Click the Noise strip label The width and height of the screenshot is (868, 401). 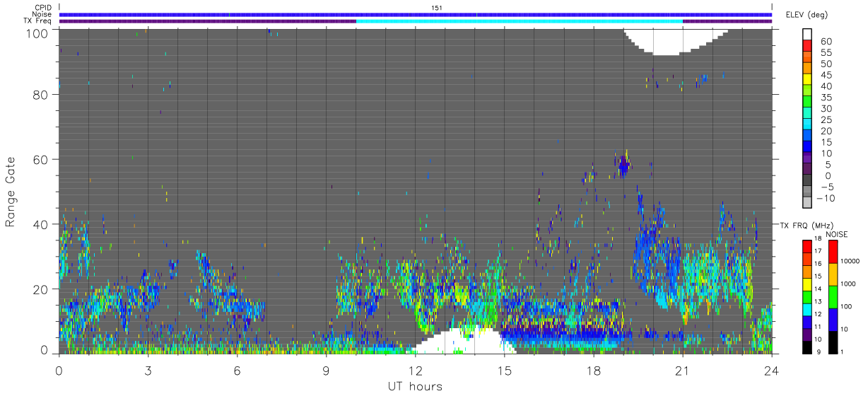point(42,14)
